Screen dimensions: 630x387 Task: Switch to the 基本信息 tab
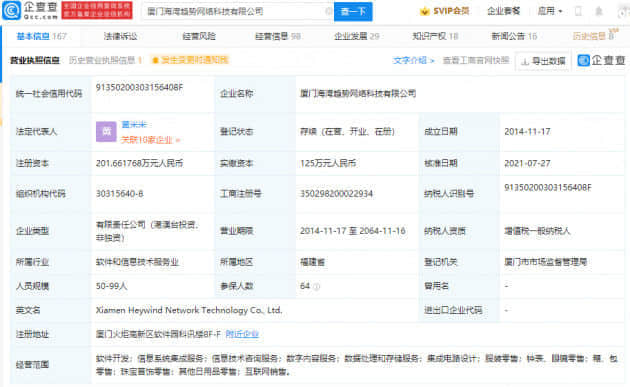tap(41, 37)
